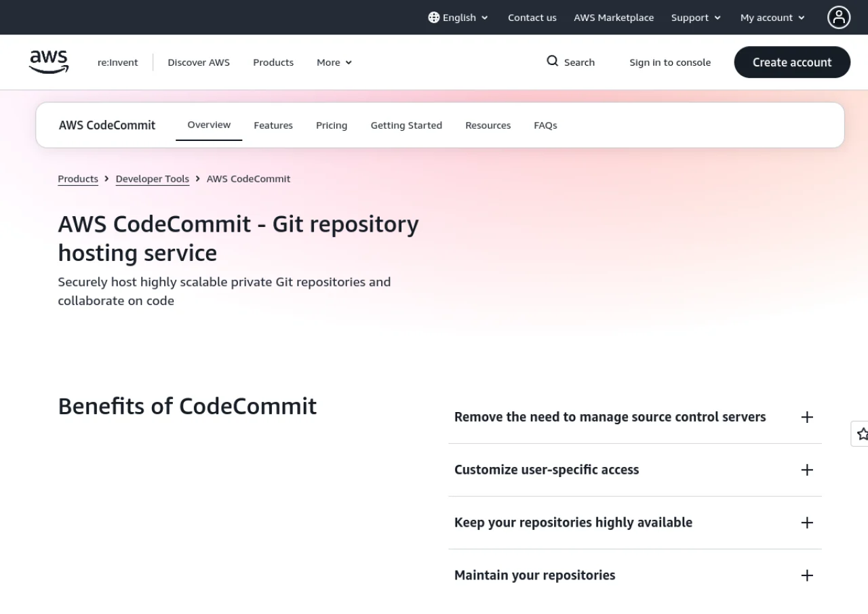Click Discover AWS in navigation

(x=199, y=62)
